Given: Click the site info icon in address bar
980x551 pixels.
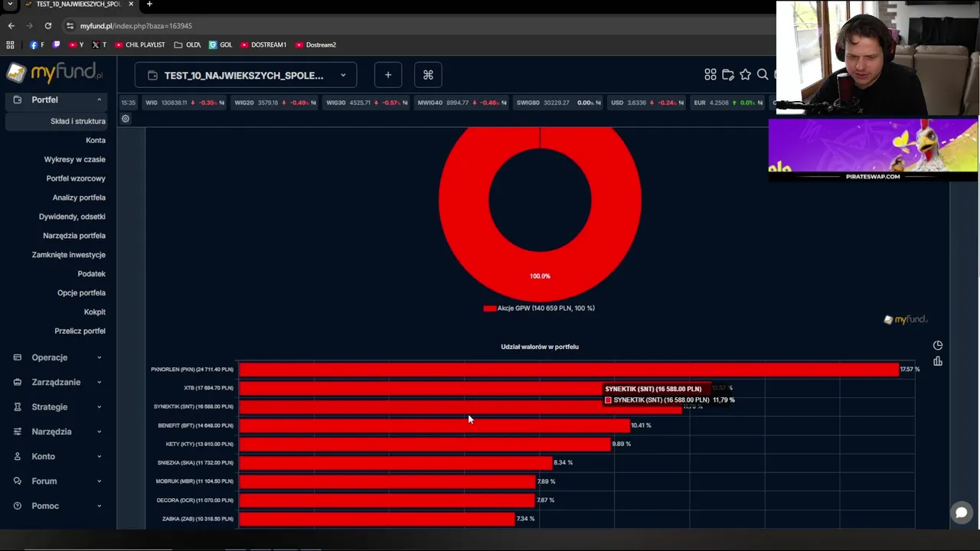Looking at the screenshot, I should [70, 26].
